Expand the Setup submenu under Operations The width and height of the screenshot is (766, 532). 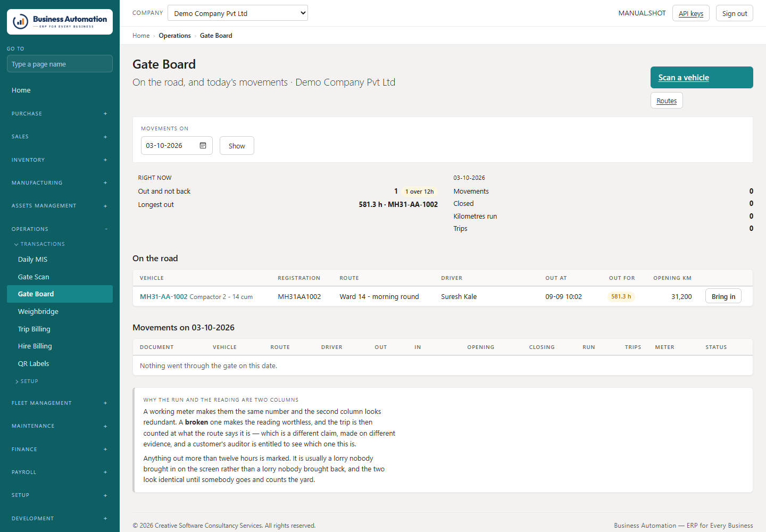[27, 381]
